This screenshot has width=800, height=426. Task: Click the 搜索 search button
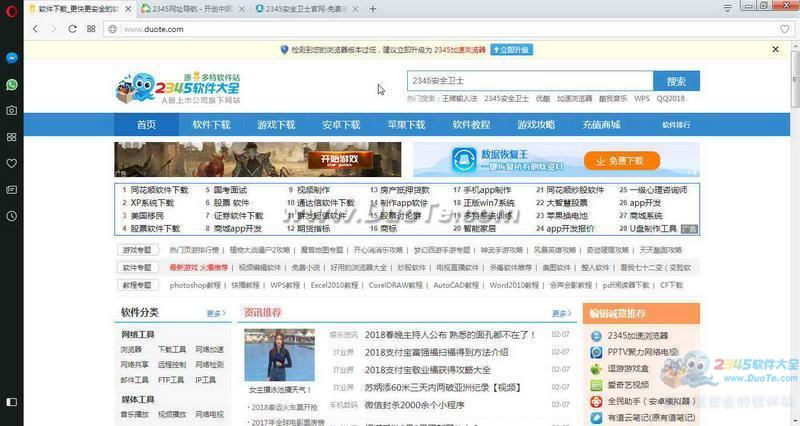[x=676, y=81]
